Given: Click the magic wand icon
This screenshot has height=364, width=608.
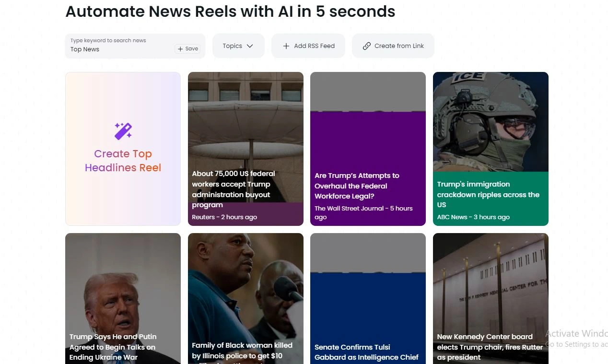Looking at the screenshot, I should coord(123,131).
